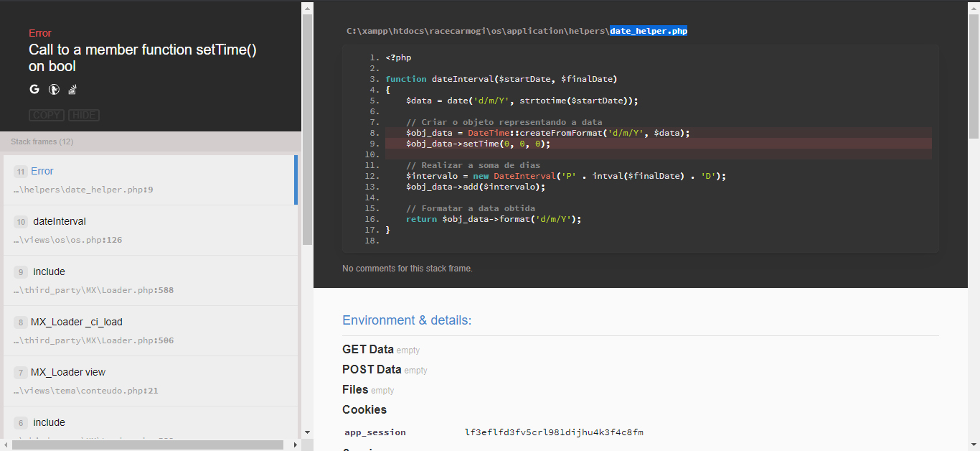This screenshot has width=980, height=451.
Task: Click comment 'Realizar a soma de dias'
Action: (x=473, y=165)
